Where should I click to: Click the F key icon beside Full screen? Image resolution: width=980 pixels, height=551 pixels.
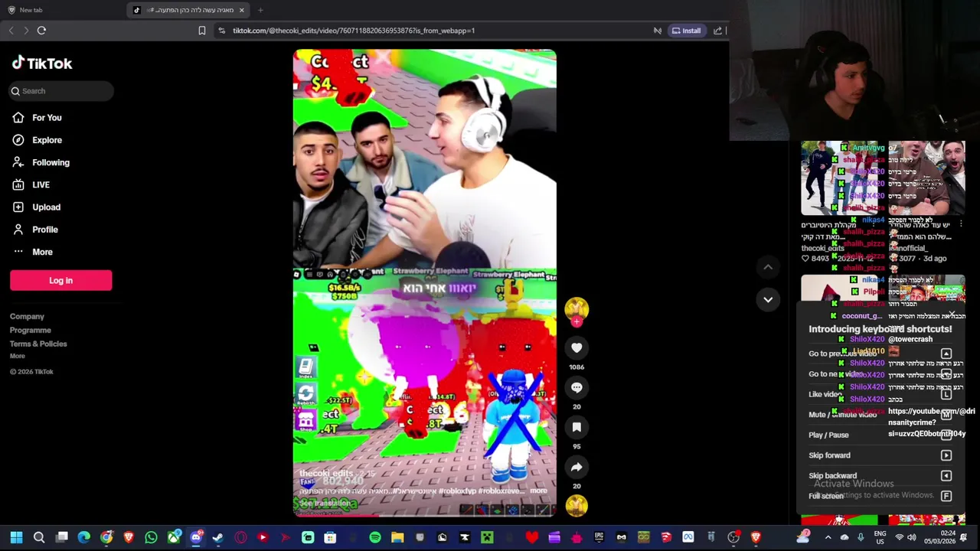click(x=946, y=496)
